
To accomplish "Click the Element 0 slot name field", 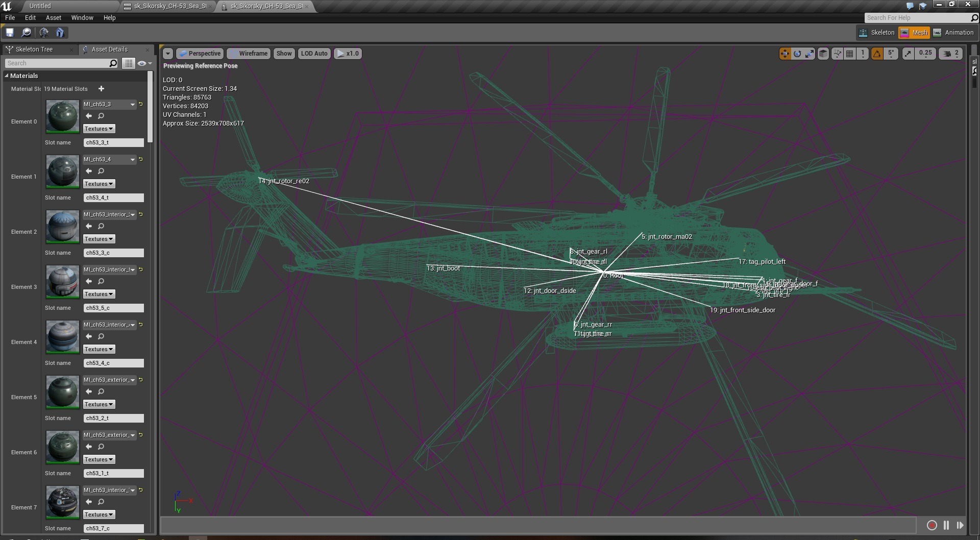I will [113, 143].
